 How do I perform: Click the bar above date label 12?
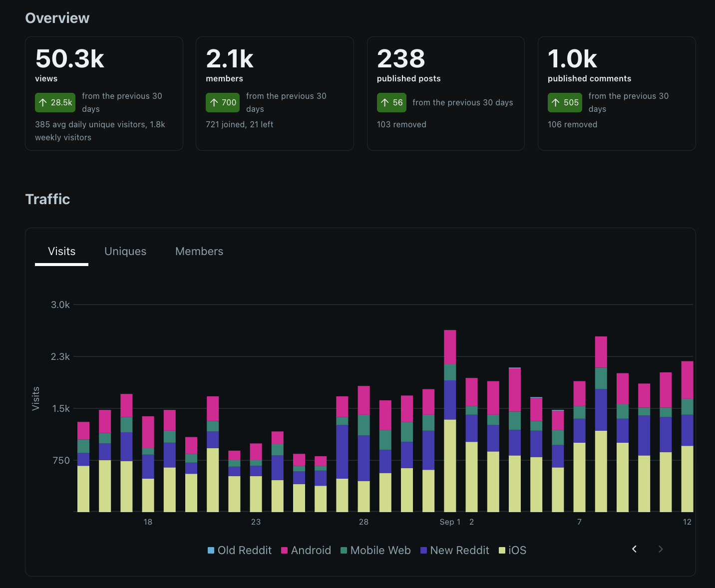(687, 437)
